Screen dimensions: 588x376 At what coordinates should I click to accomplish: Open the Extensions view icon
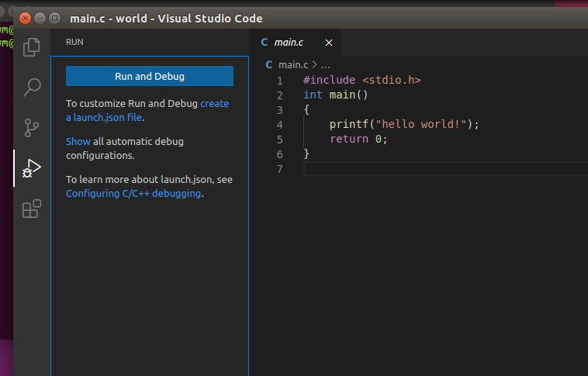point(32,209)
